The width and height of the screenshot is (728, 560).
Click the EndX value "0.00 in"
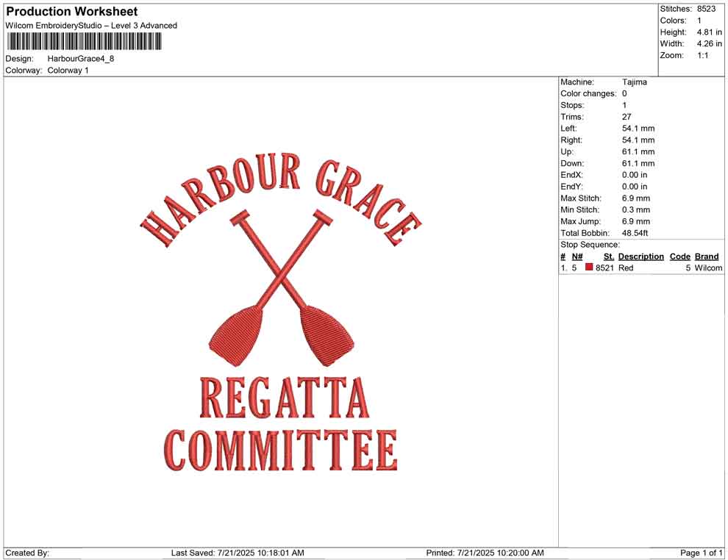point(635,175)
